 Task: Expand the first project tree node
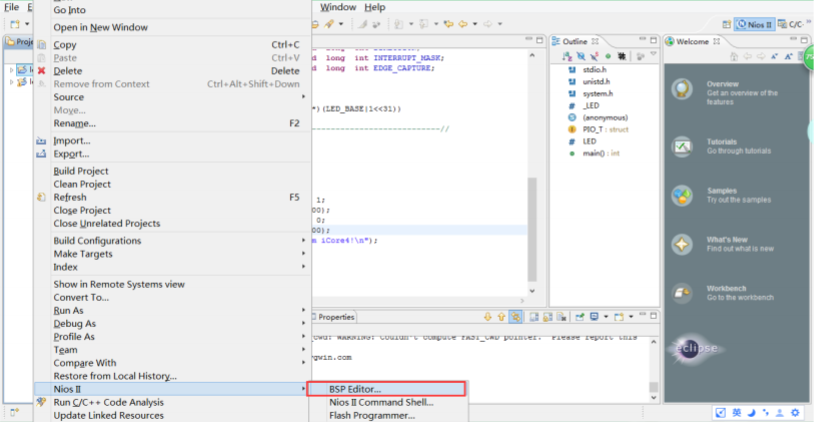click(12, 70)
